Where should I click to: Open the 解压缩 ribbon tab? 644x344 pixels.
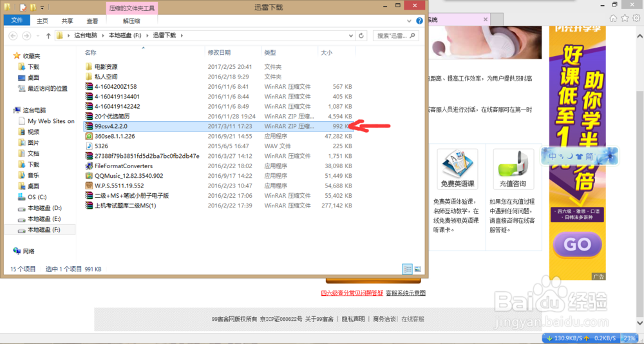pyautogui.click(x=131, y=21)
